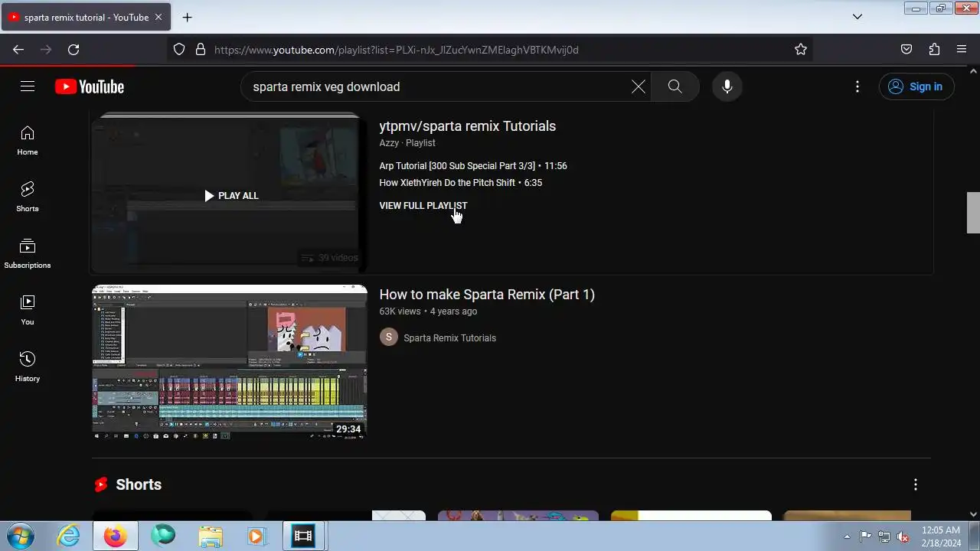Open the film strip app on taskbar
The height and width of the screenshot is (551, 980).
click(303, 536)
